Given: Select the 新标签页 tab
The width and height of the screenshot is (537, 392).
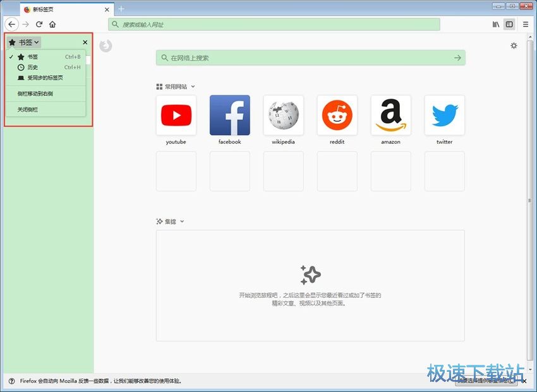Looking at the screenshot, I should pos(67,9).
